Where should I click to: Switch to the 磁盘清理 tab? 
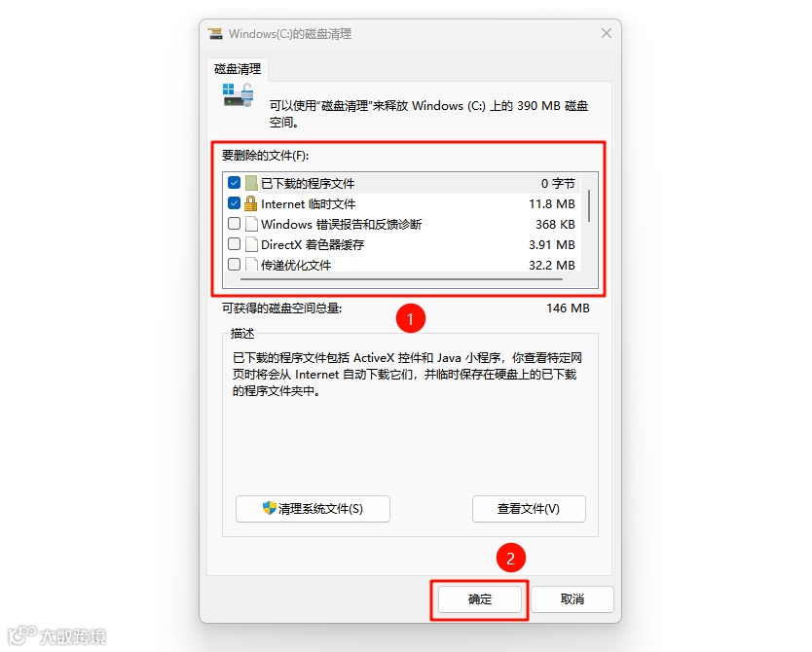(238, 69)
